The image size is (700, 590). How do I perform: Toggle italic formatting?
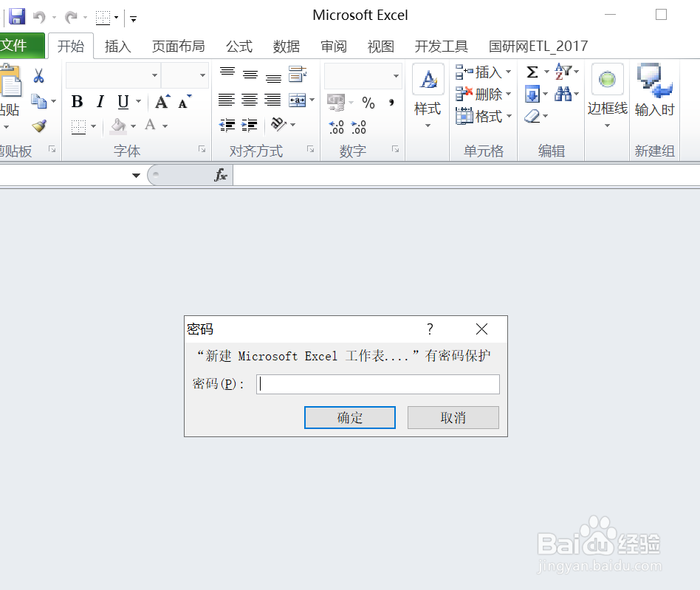(x=100, y=101)
